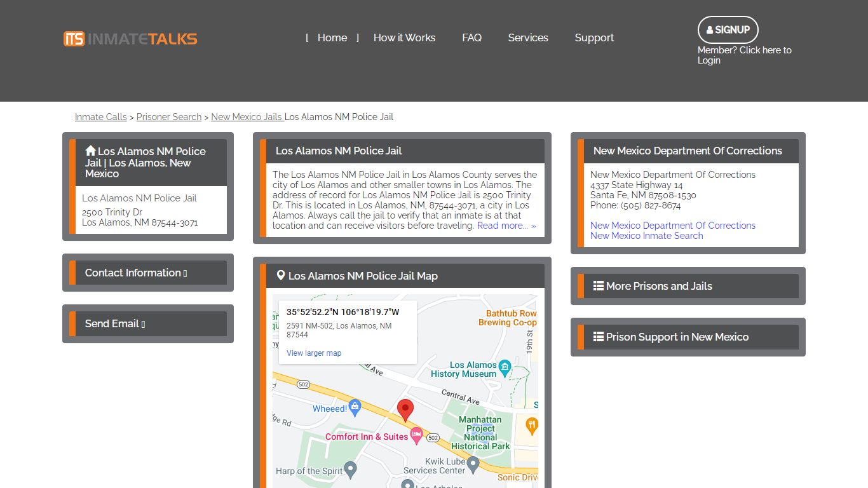This screenshot has width=868, height=488.
Task: Open New Mexico Department Of Corrections link
Action: [x=673, y=226]
